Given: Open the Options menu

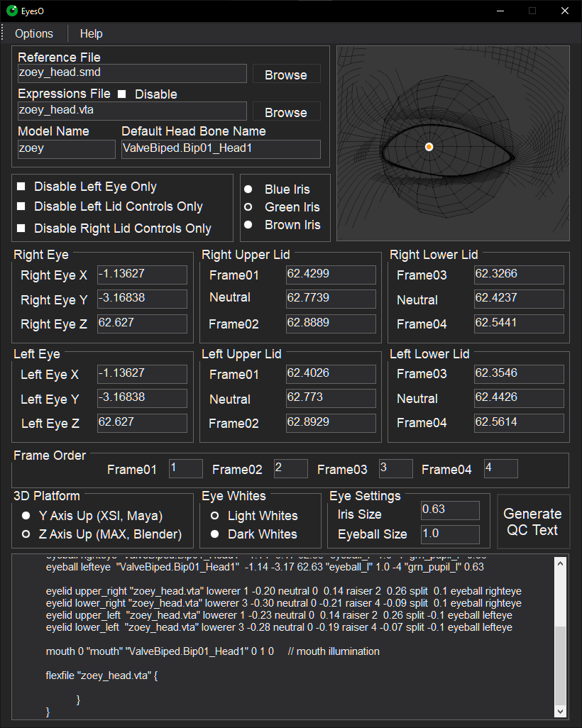Looking at the screenshot, I should pos(34,34).
